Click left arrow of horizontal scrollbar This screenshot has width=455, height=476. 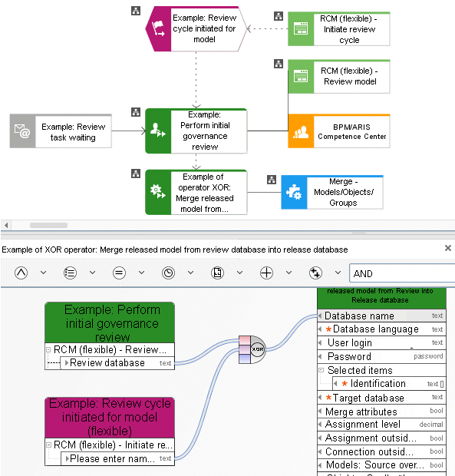pyautogui.click(x=6, y=225)
